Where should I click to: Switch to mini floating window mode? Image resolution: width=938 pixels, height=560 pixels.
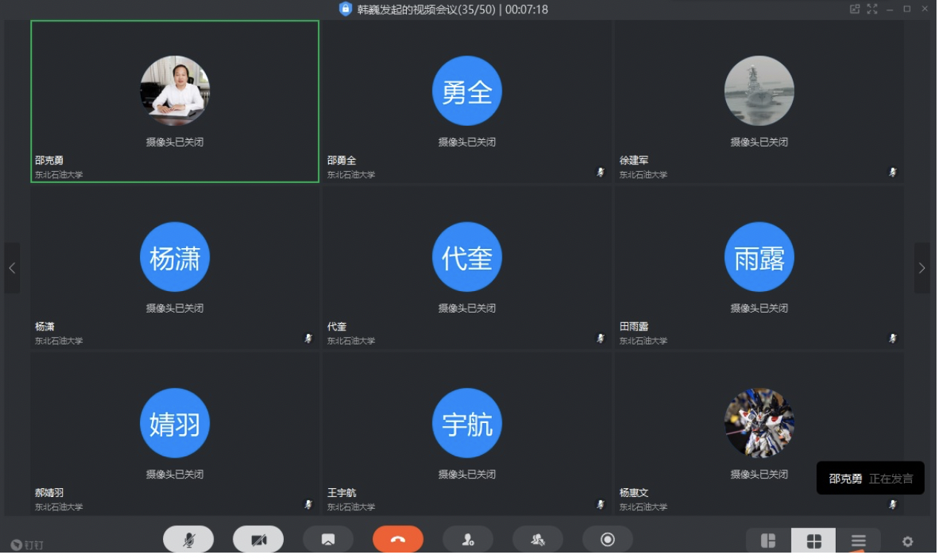[854, 9]
